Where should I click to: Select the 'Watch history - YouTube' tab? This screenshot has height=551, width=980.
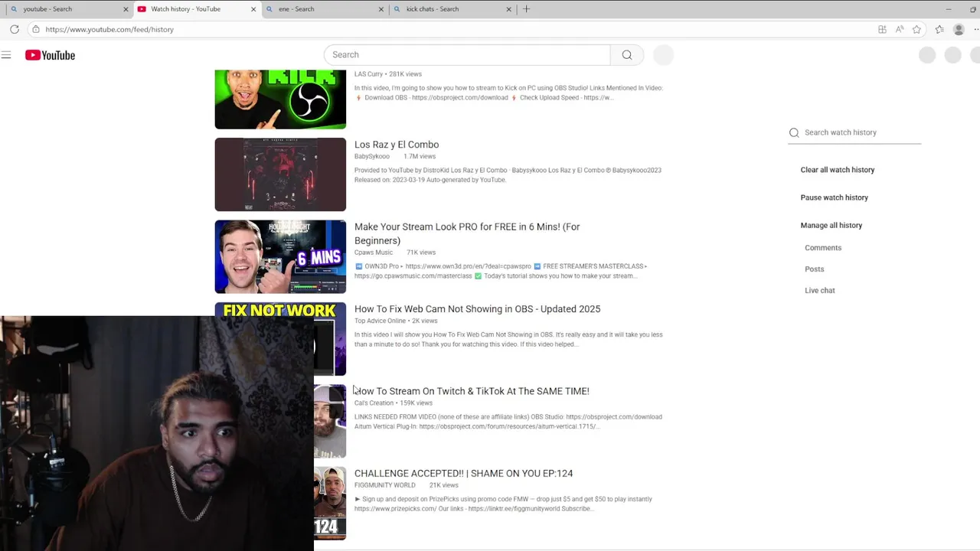[195, 9]
